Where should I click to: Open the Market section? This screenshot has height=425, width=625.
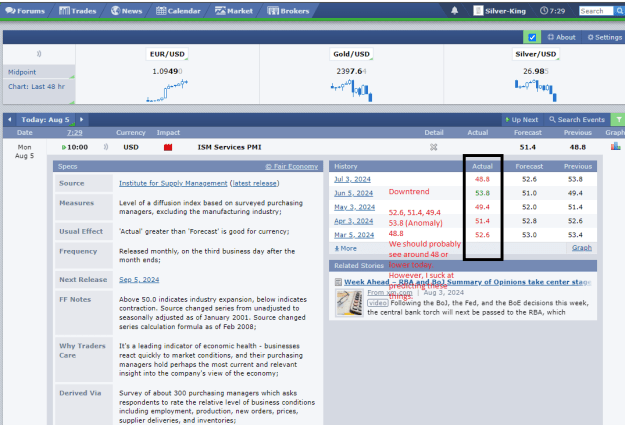tap(234, 11)
